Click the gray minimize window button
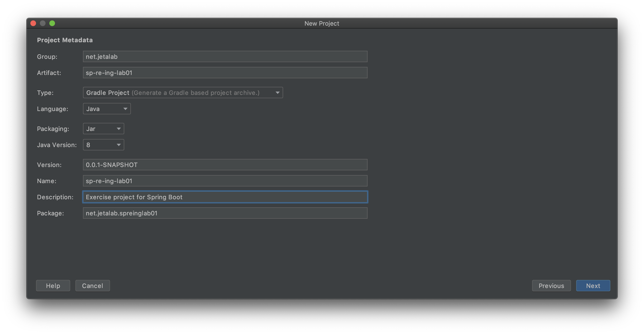 43,23
